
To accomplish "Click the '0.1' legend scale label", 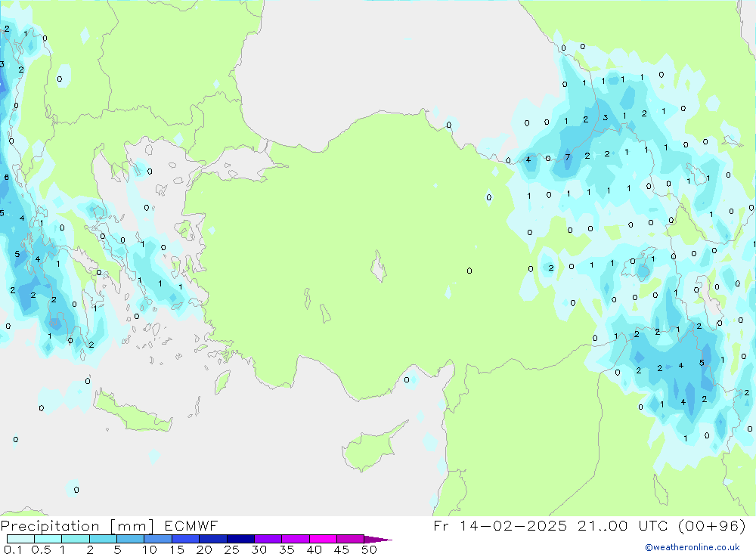I will (13, 549).
